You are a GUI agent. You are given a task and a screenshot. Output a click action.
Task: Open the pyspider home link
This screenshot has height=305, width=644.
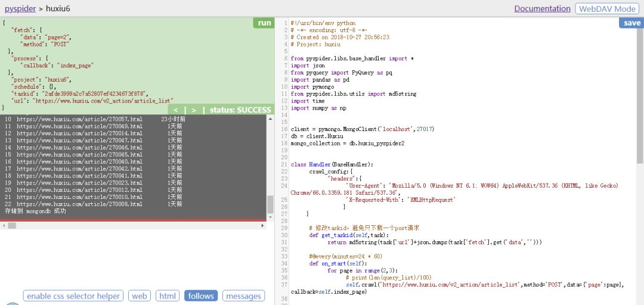(20, 8)
